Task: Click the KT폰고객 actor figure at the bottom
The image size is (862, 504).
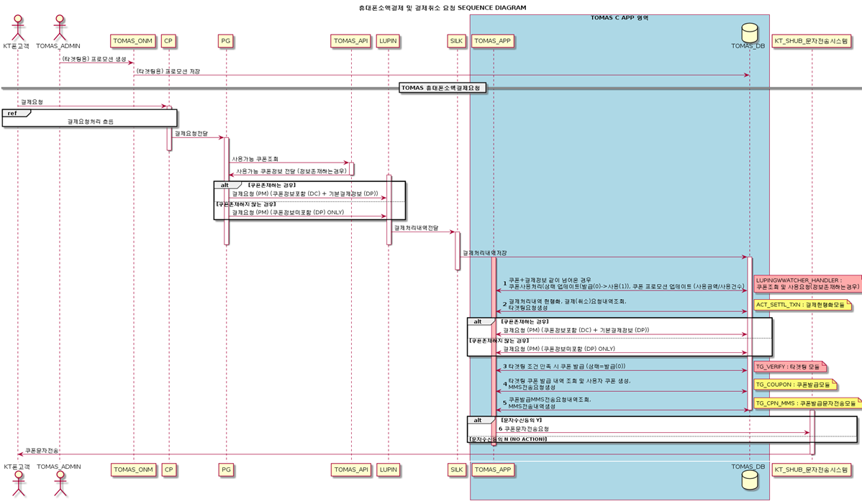Action: click(18, 483)
